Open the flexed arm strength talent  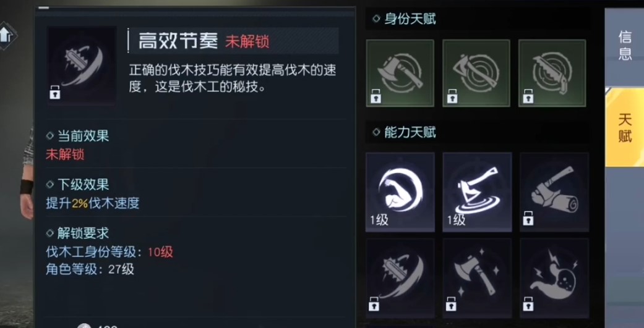click(400, 192)
